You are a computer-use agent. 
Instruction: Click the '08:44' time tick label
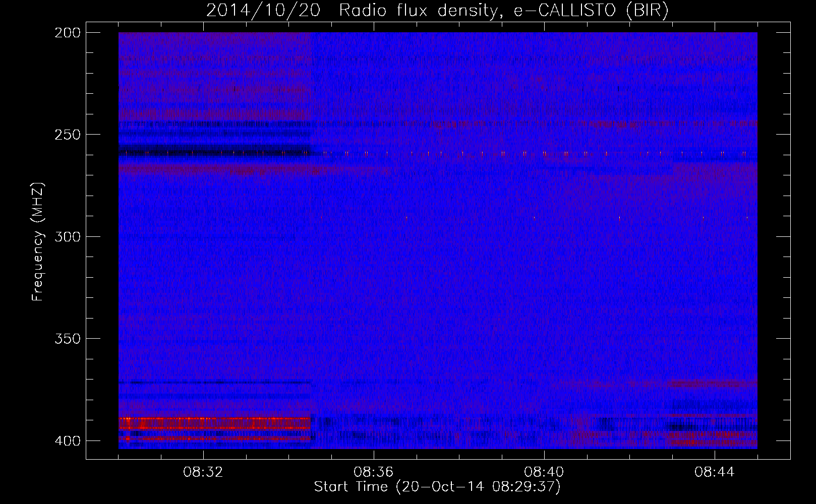[715, 472]
